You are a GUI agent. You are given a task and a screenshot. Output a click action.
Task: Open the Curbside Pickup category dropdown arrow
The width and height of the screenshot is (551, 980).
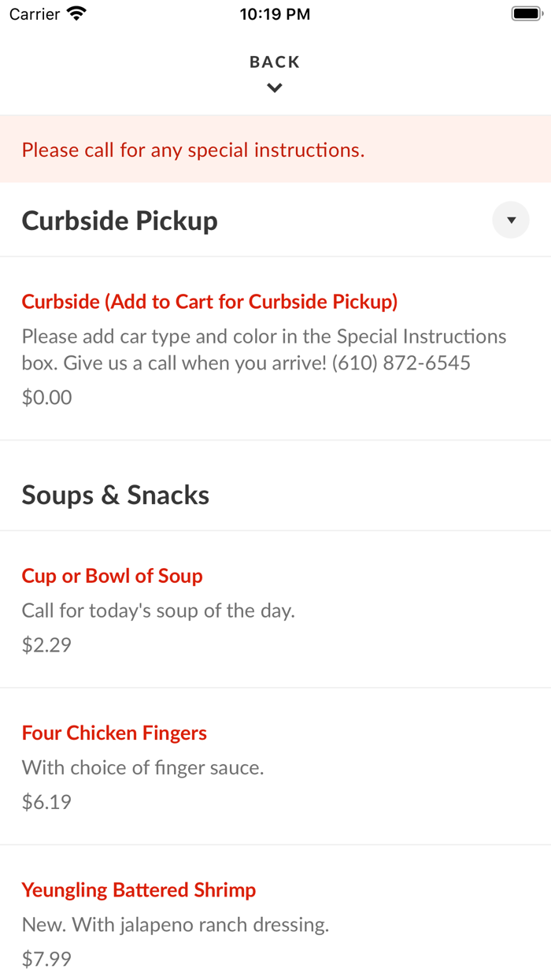511,221
